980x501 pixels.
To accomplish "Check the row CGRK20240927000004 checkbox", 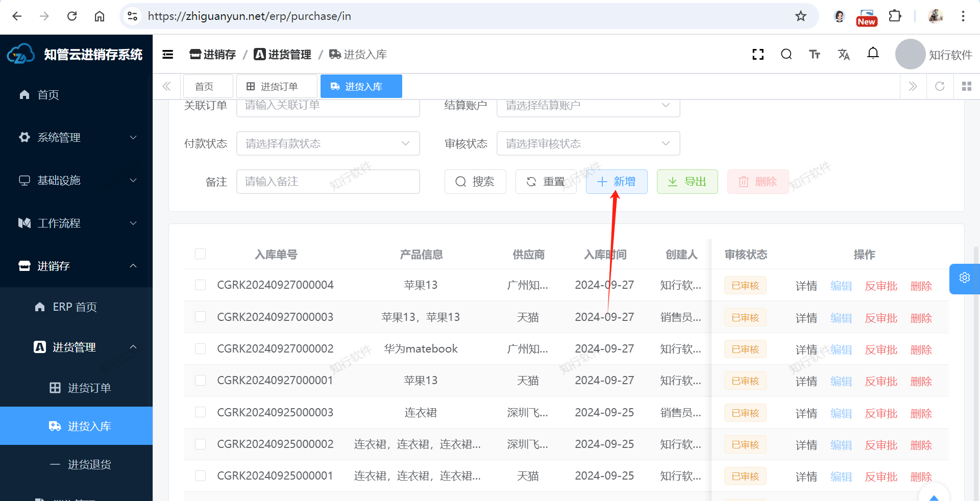I will 200,285.
